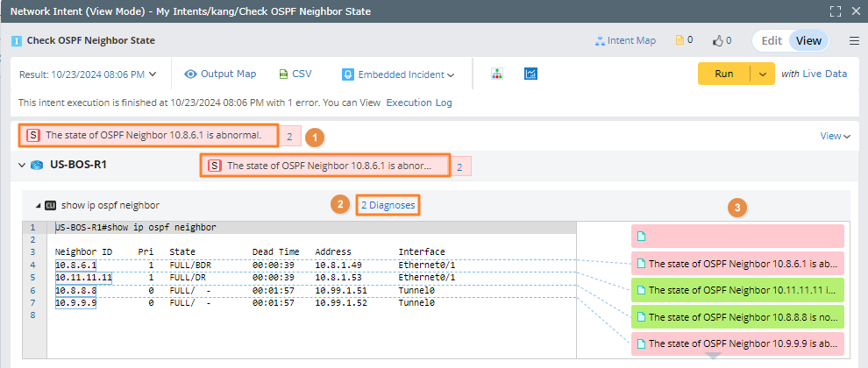Open the Output Map

220,74
